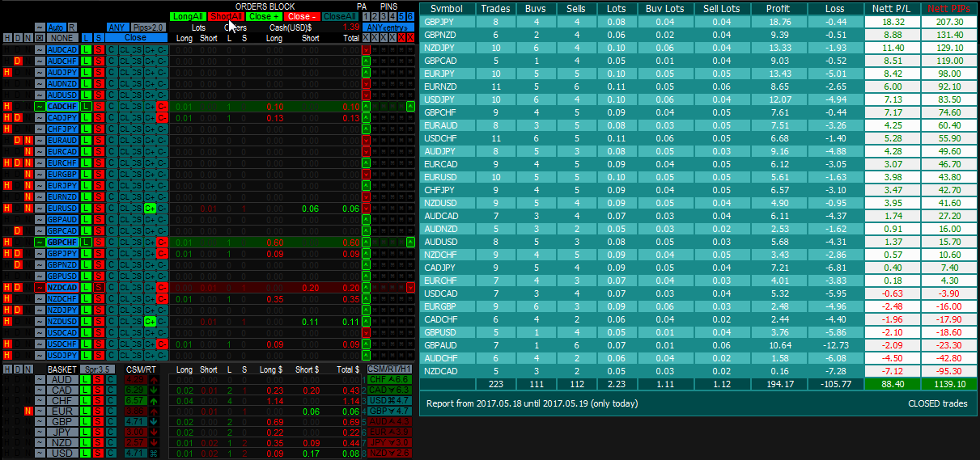Select the GBPJPY row in the report

click(698, 22)
